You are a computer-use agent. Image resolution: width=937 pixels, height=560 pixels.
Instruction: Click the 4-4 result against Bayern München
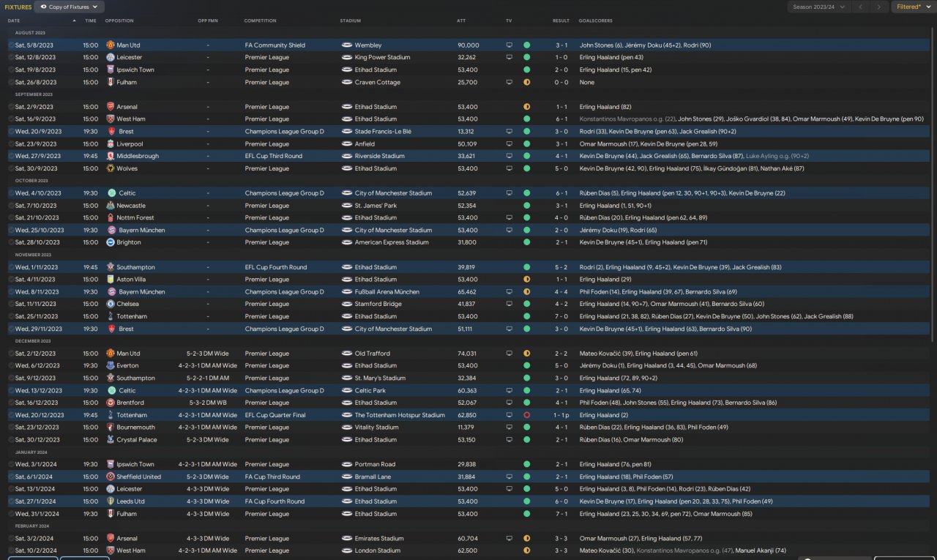(561, 292)
